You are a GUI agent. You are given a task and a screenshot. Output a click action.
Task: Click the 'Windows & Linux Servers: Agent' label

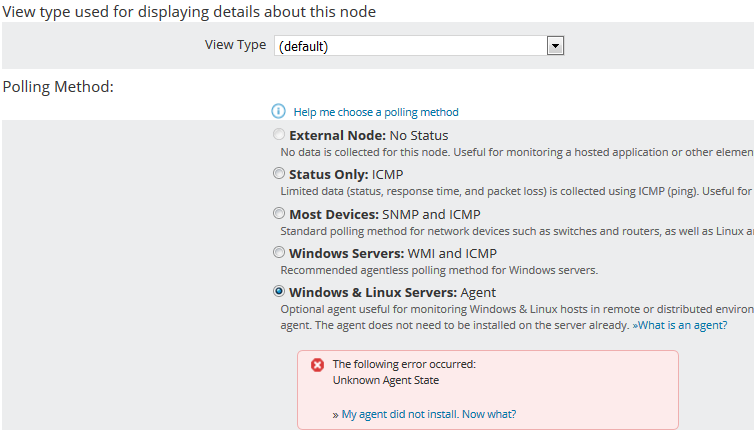point(392,293)
